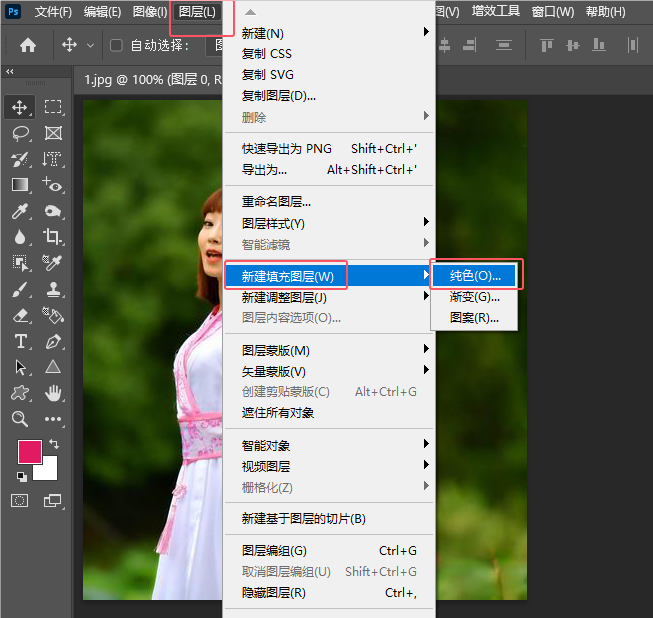This screenshot has height=618, width=653.
Task: Select the Triangle shape tool
Action: (53, 367)
